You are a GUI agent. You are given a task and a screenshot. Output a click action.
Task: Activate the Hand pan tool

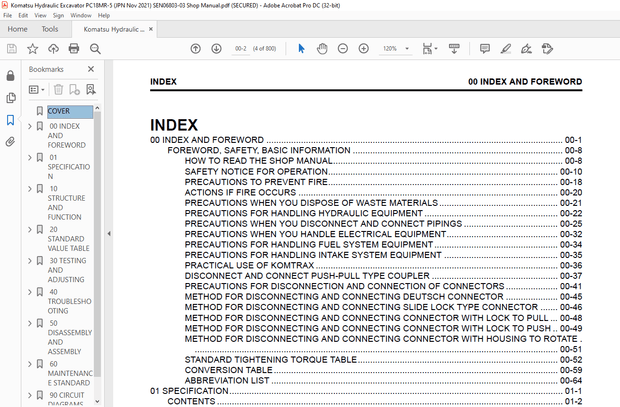click(x=322, y=49)
